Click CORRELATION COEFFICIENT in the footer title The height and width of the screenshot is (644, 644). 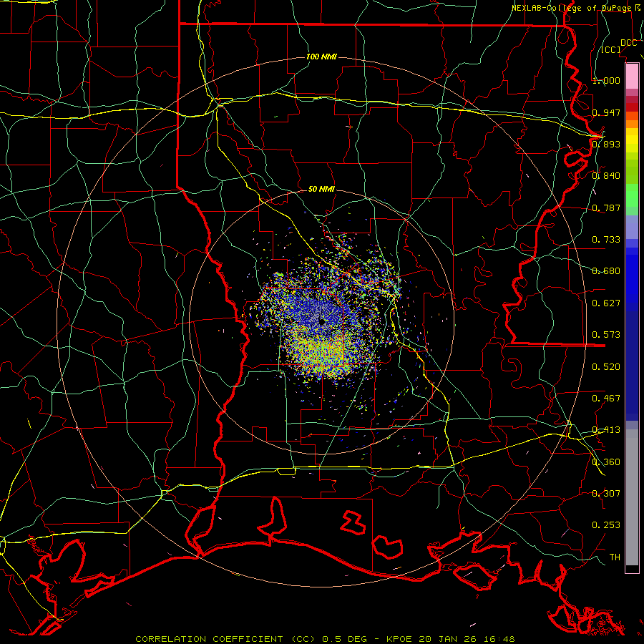(209, 639)
